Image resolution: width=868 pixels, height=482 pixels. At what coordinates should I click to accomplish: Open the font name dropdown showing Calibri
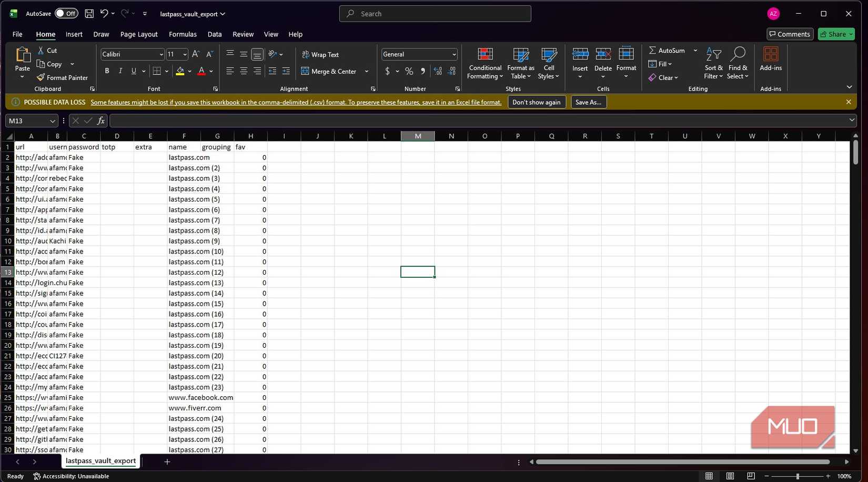pos(161,55)
